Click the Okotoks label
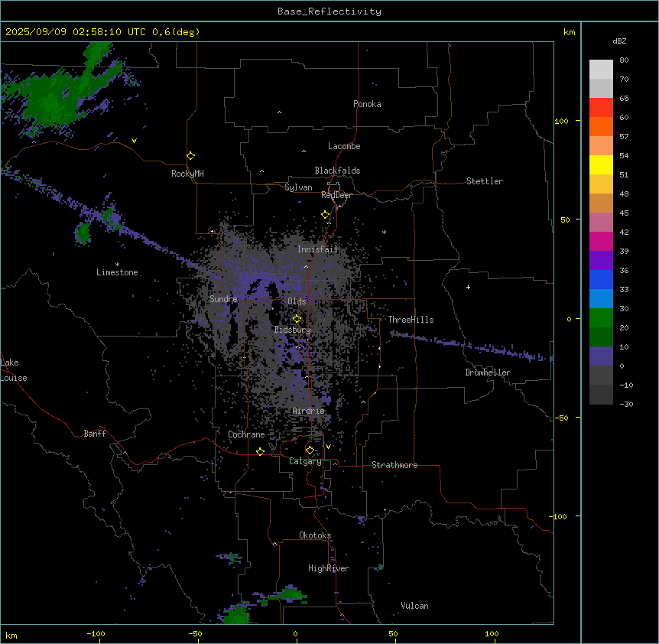 [315, 535]
